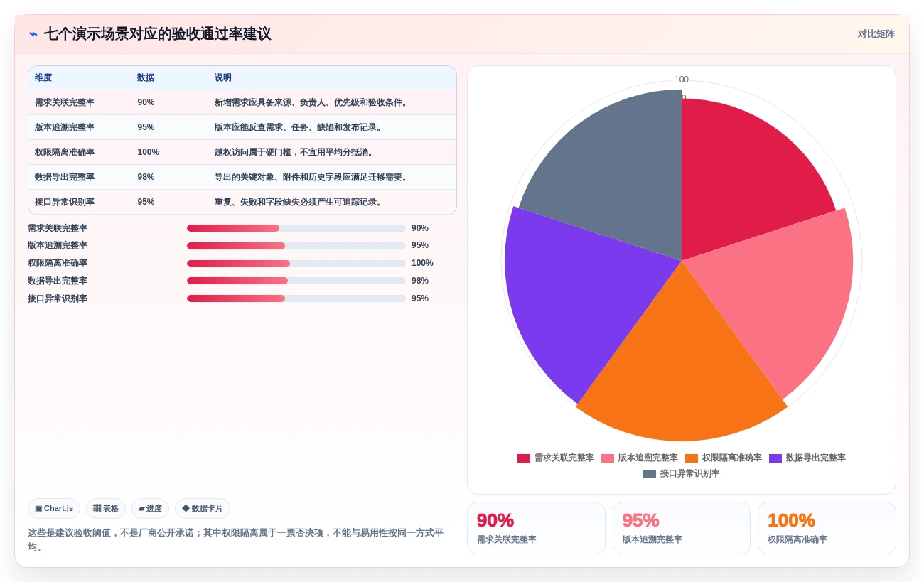Image resolution: width=924 pixels, height=582 pixels.
Task: Click the 版本追溯完整率 progress bar
Action: pyautogui.click(x=296, y=246)
